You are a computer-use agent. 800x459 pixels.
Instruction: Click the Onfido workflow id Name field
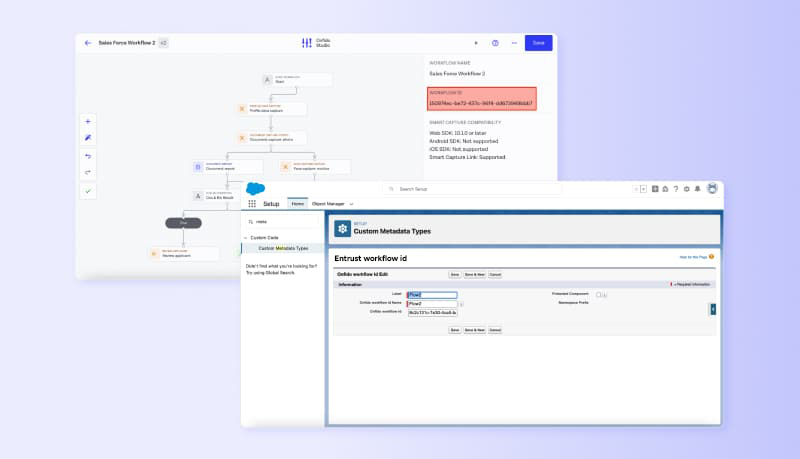point(432,304)
